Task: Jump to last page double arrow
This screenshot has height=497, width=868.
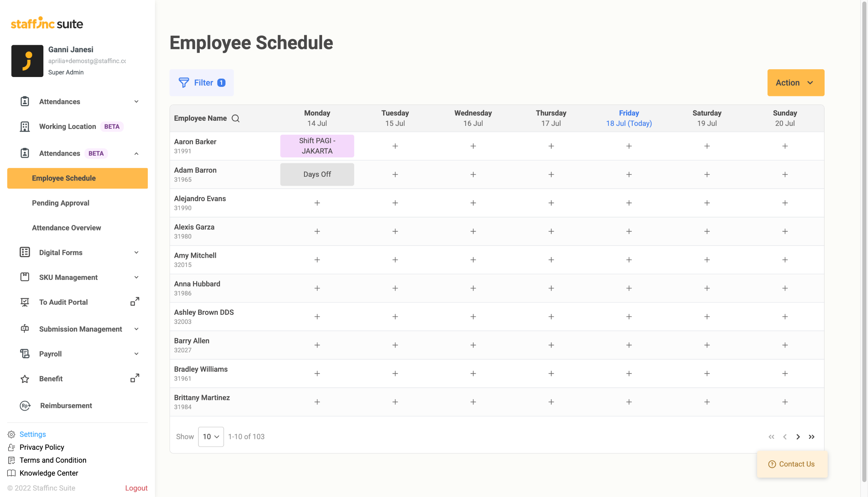Action: pyautogui.click(x=811, y=437)
